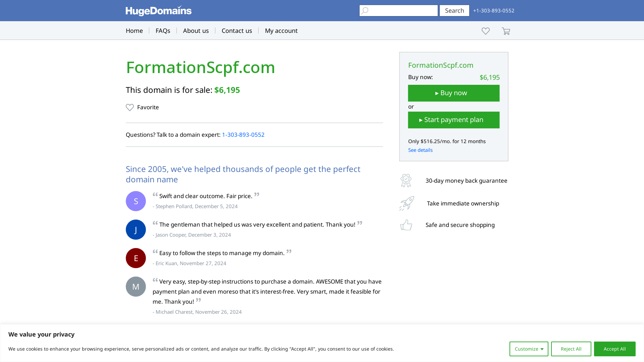Reject all cookies

[x=571, y=349]
